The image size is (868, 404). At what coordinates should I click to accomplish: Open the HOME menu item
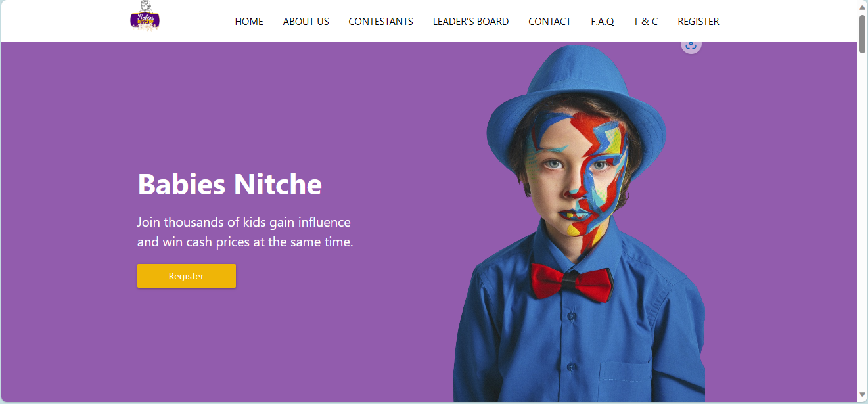point(249,22)
